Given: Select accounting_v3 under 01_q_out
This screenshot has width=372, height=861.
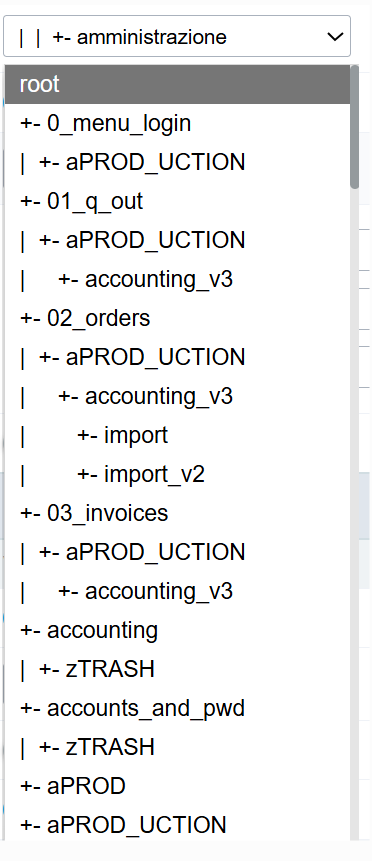Looking at the screenshot, I should click(x=177, y=279).
